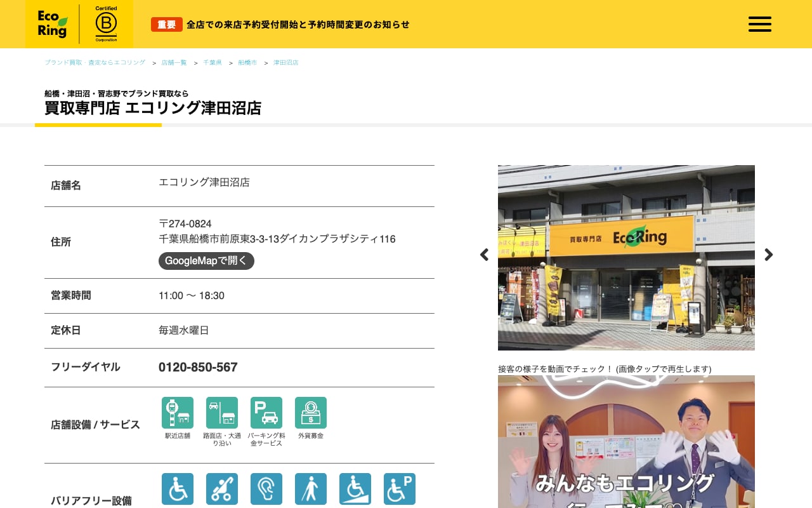The width and height of the screenshot is (812, 508).
Task: Open the 店舗一覧 breadcrumb link
Action: (x=174, y=62)
